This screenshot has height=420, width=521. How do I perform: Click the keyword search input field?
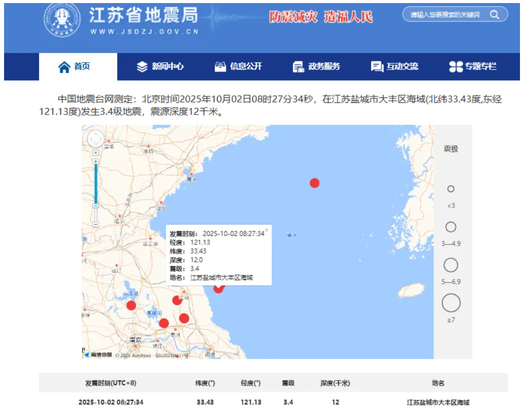click(x=444, y=15)
